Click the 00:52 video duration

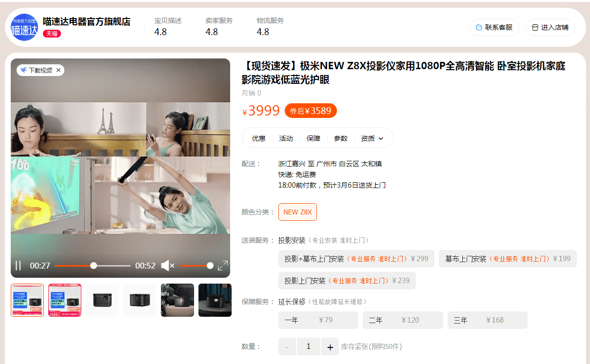(x=145, y=266)
